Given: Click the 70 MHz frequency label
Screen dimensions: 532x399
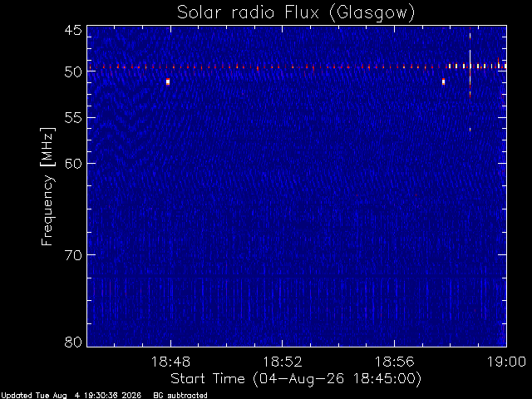Looking at the screenshot, I should [x=73, y=255].
